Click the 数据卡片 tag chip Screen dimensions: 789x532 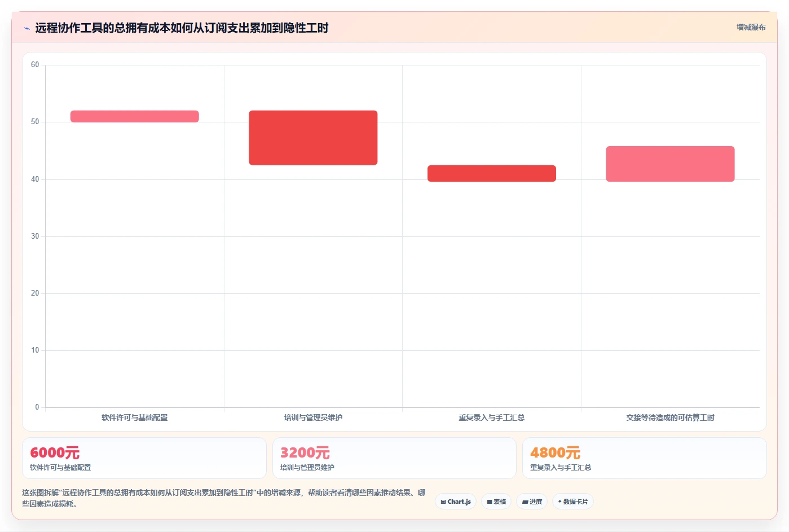(573, 502)
